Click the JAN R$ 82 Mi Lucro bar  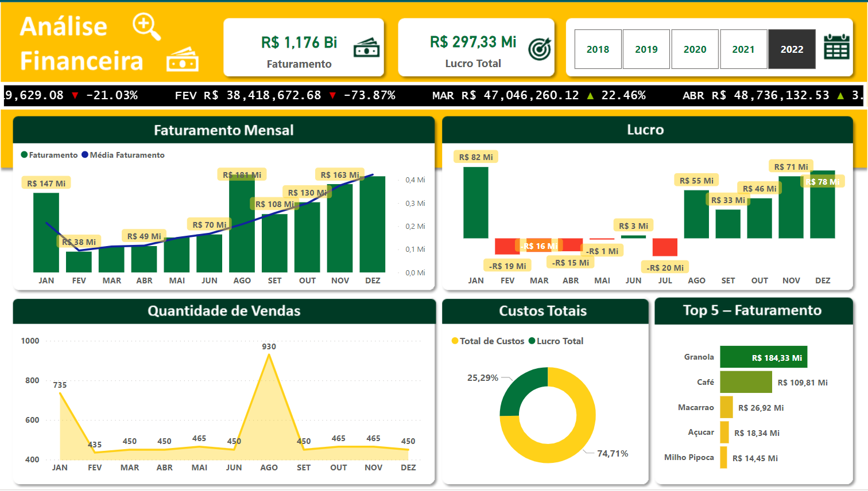[x=476, y=202]
